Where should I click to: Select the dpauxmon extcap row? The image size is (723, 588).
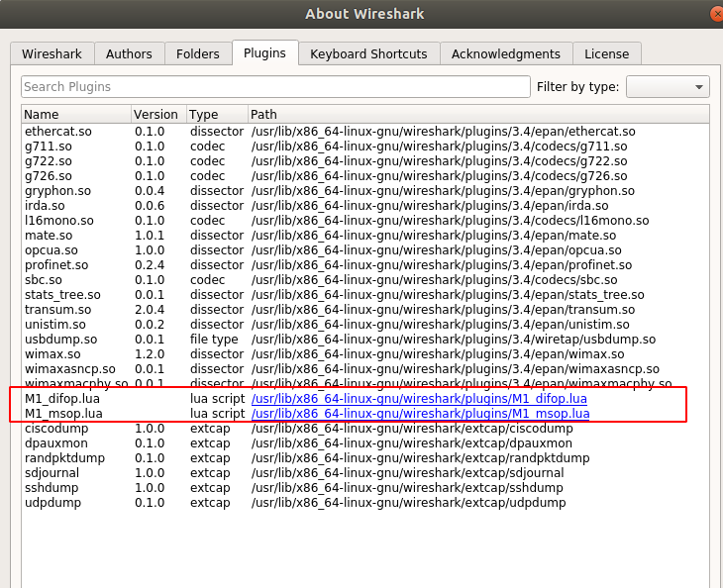tap(365, 443)
